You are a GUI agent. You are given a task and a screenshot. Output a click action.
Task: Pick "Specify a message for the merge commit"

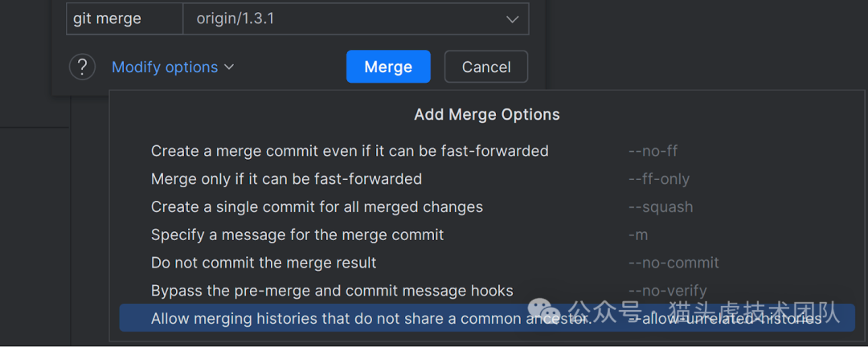pos(297,235)
